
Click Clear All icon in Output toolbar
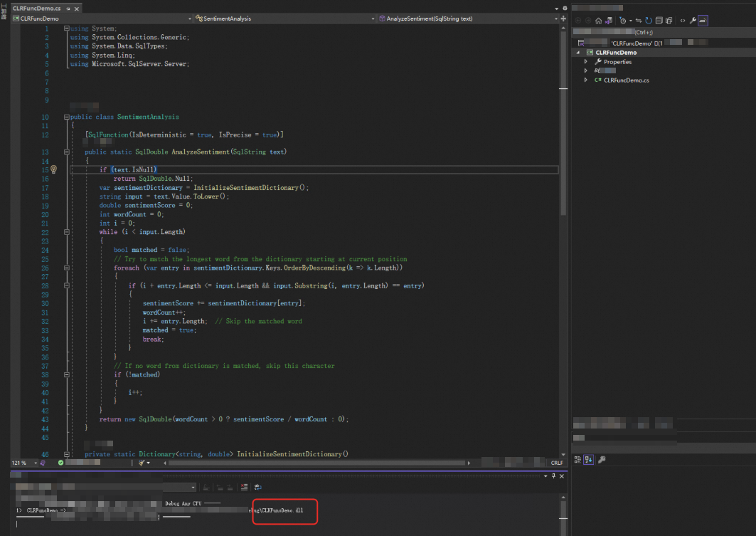244,488
